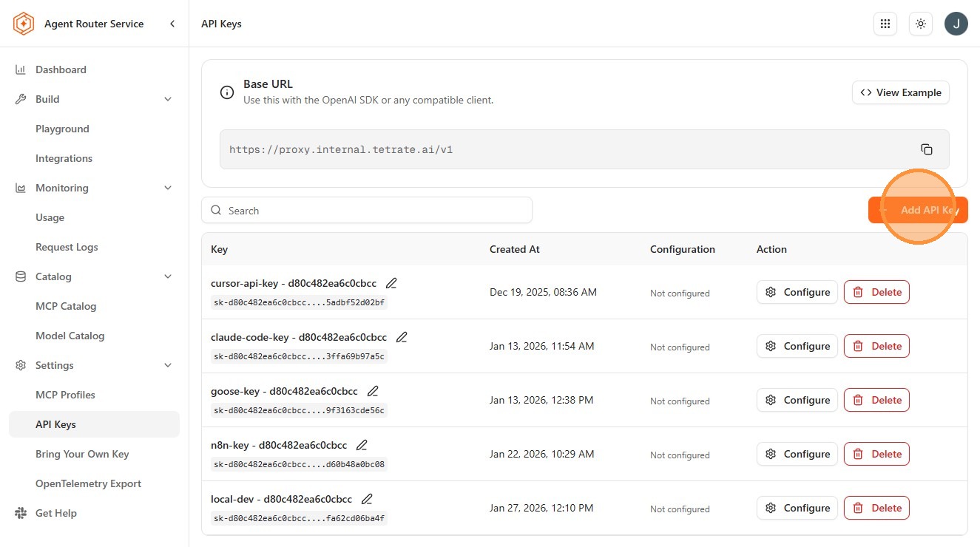The height and width of the screenshot is (547, 980).
Task: Focus the Search input field
Action: (367, 210)
